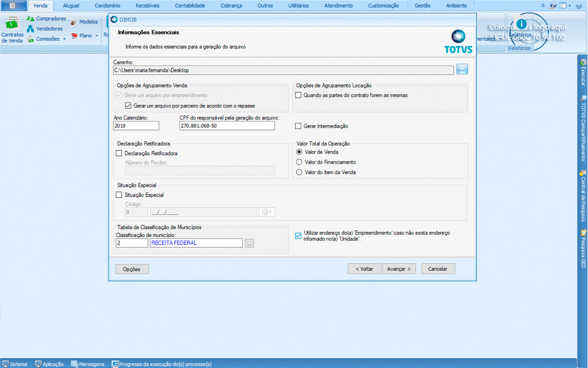Expand the Plano dropdown menu
Viewport: 588px width, 368px height.
pos(96,36)
